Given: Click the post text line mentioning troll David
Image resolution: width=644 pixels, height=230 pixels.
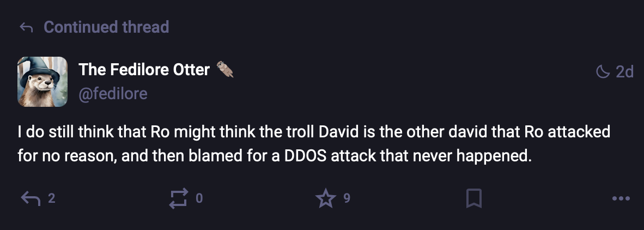Looking at the screenshot, I should (x=314, y=132).
